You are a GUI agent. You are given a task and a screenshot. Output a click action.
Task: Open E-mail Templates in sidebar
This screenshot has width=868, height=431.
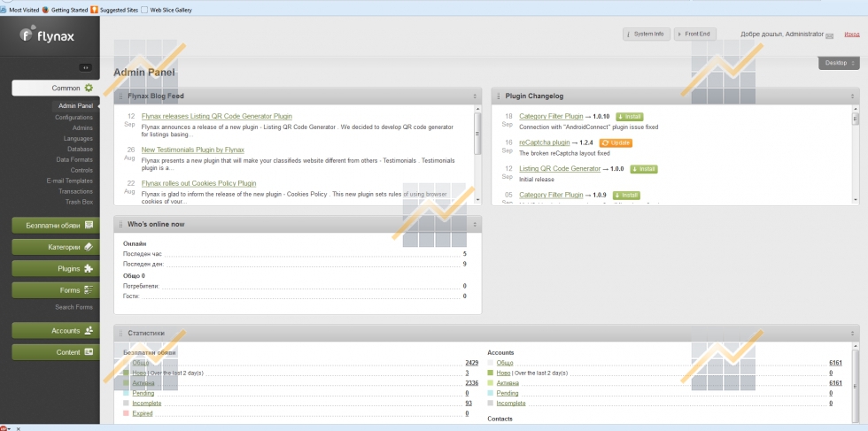[70, 181]
